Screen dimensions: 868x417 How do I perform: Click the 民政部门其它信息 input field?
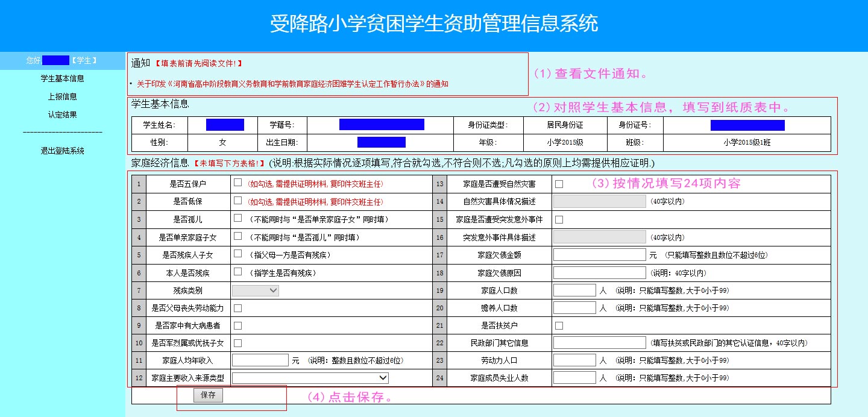point(599,343)
